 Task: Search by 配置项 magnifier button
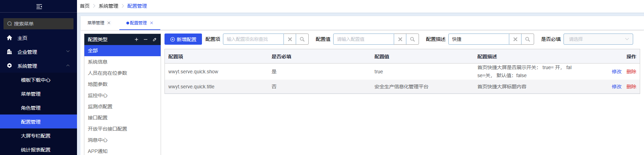pyautogui.click(x=302, y=39)
